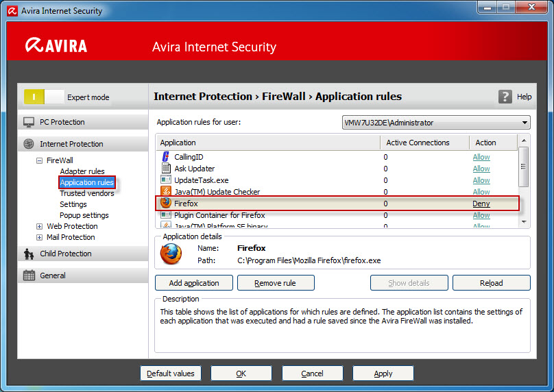This screenshot has width=554, height=392.
Task: Click the Allow action for Ask Updater
Action: pos(481,169)
